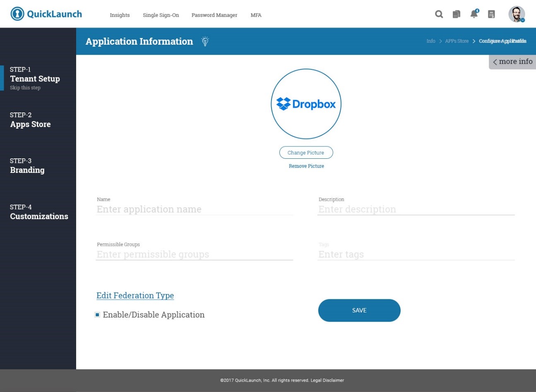The image size is (536, 392).
Task: Focus the Tags field
Action: point(416,254)
